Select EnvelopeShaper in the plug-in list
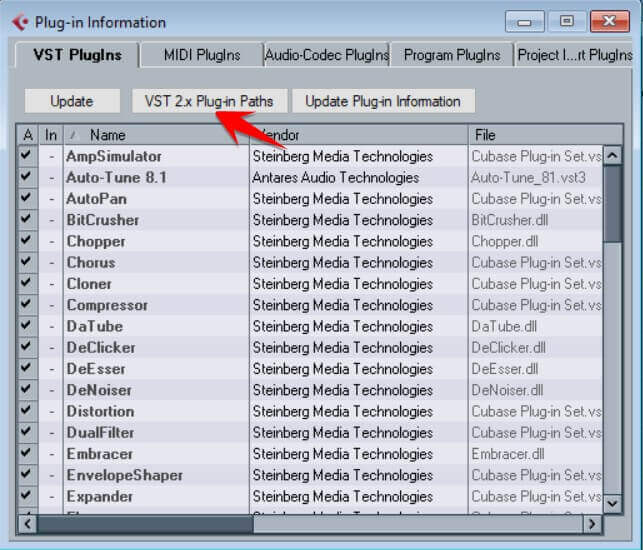 pos(125,475)
